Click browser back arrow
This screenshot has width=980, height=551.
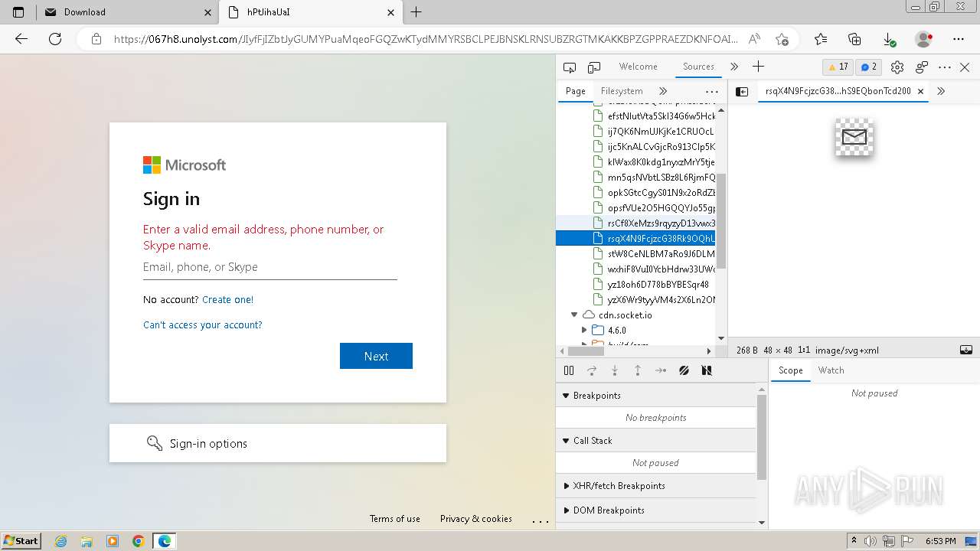(21, 39)
